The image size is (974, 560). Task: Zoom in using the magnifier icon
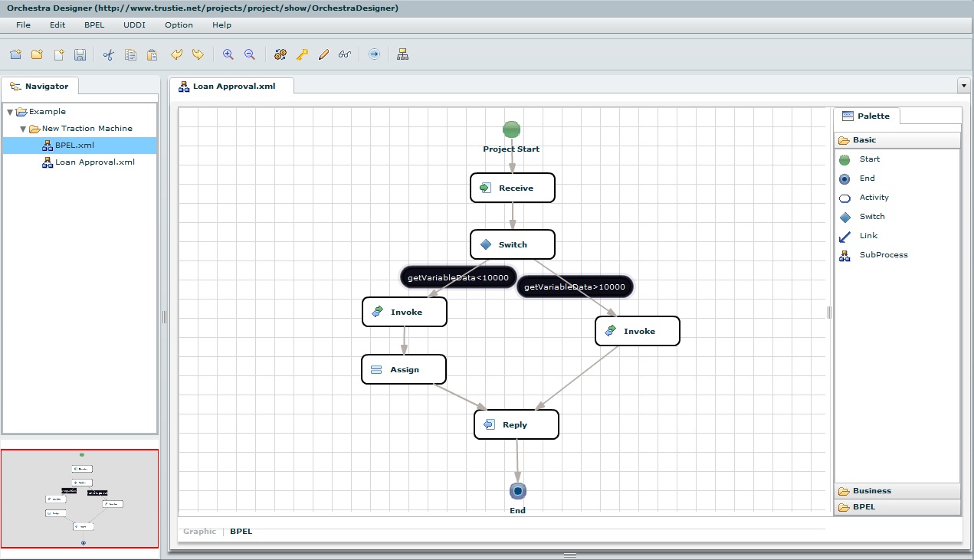227,54
